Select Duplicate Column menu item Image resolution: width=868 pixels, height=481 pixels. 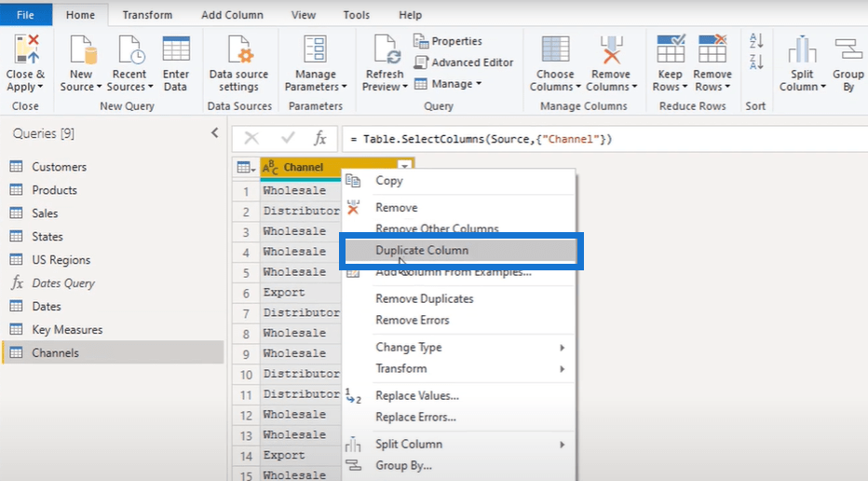click(x=461, y=251)
